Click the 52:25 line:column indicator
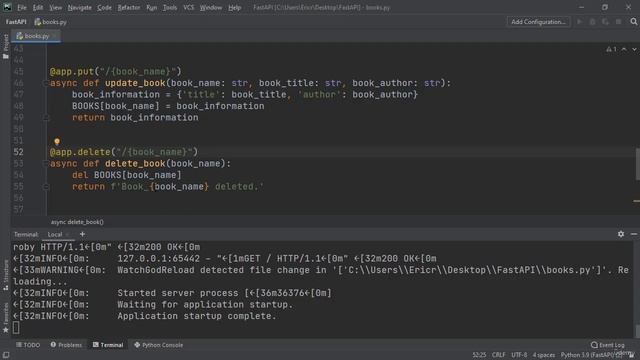 (x=479, y=355)
